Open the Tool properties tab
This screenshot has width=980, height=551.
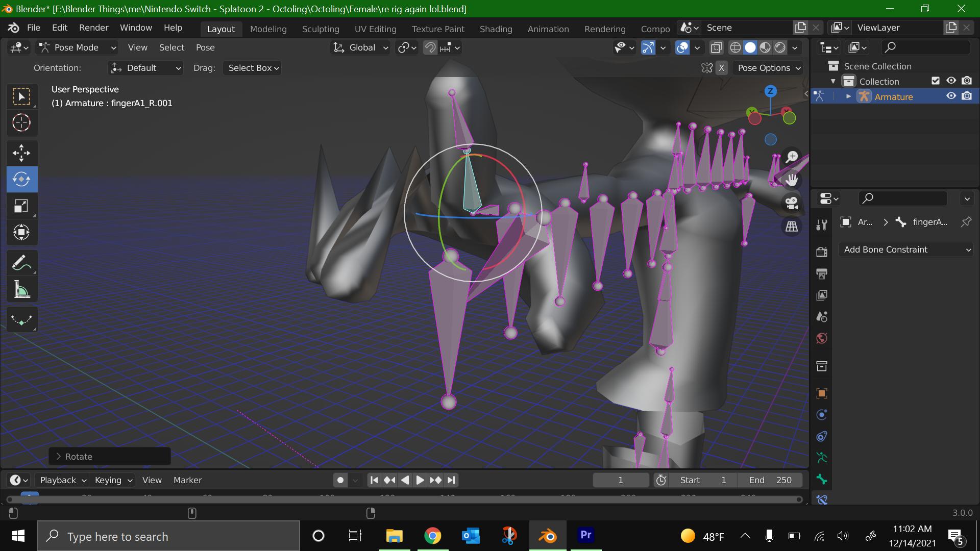[821, 225]
